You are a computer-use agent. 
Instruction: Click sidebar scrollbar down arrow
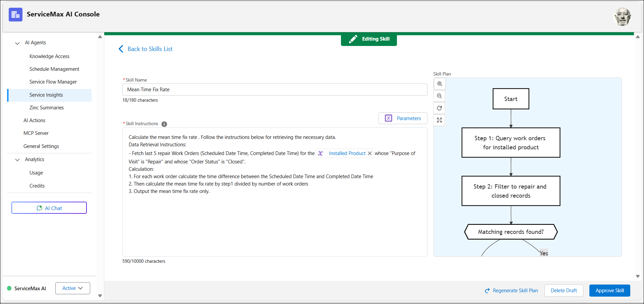[100, 296]
